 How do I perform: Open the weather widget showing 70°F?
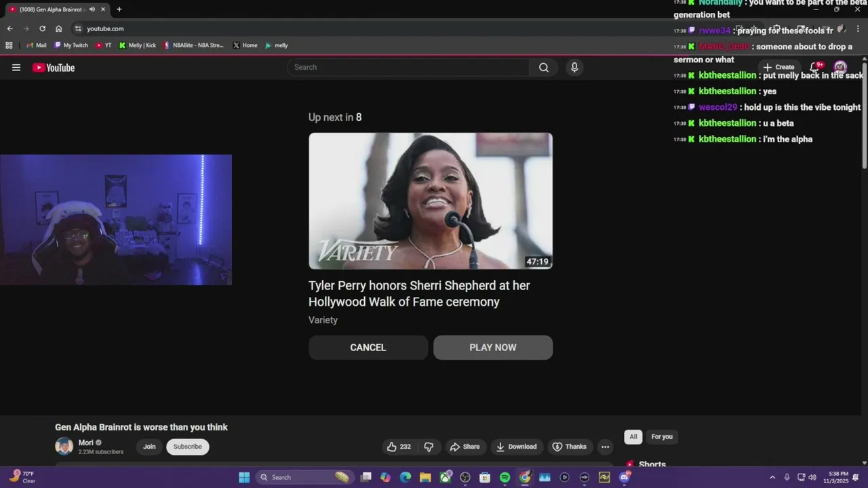22,477
